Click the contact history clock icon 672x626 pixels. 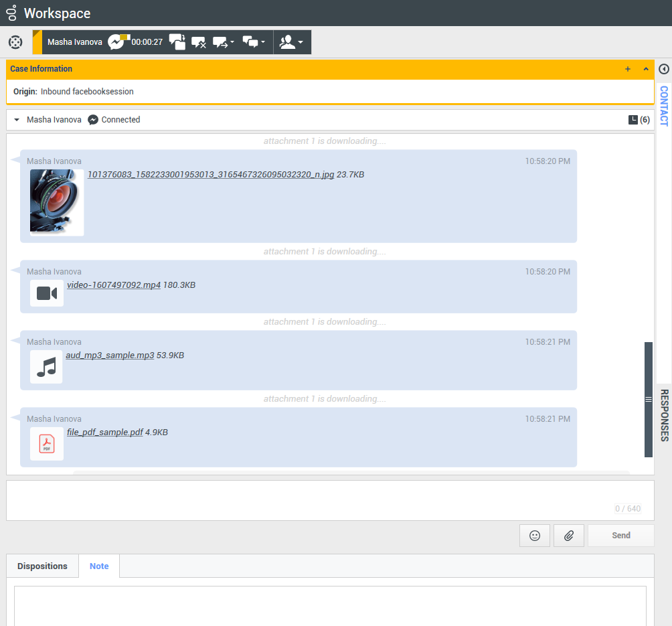click(633, 120)
